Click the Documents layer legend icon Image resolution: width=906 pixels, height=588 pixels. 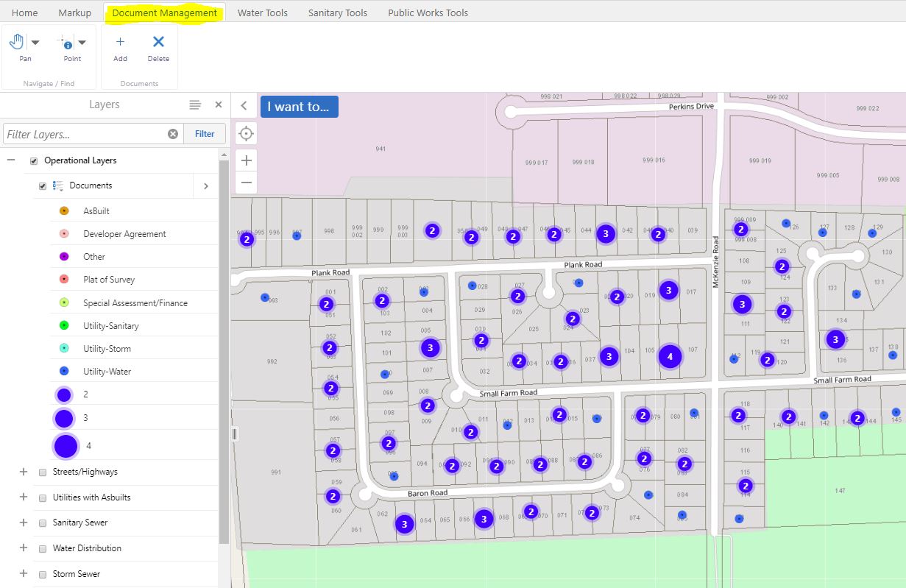tap(58, 186)
